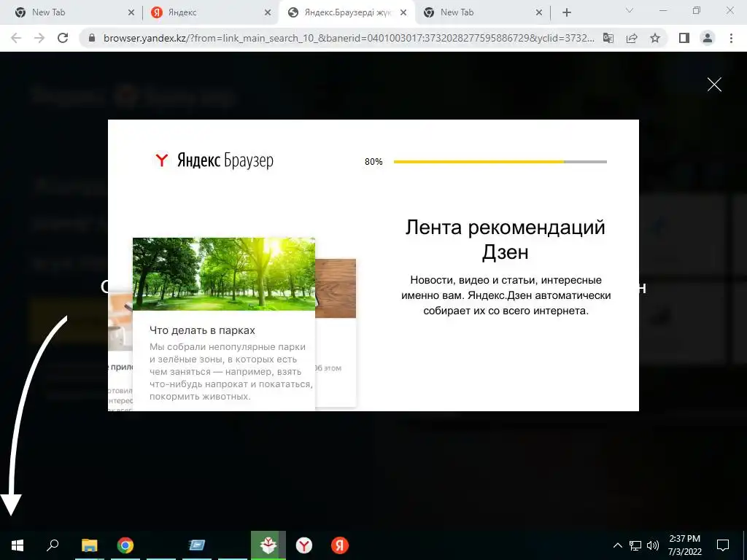
Task: Open the forest park card image
Action: pyautogui.click(x=224, y=274)
